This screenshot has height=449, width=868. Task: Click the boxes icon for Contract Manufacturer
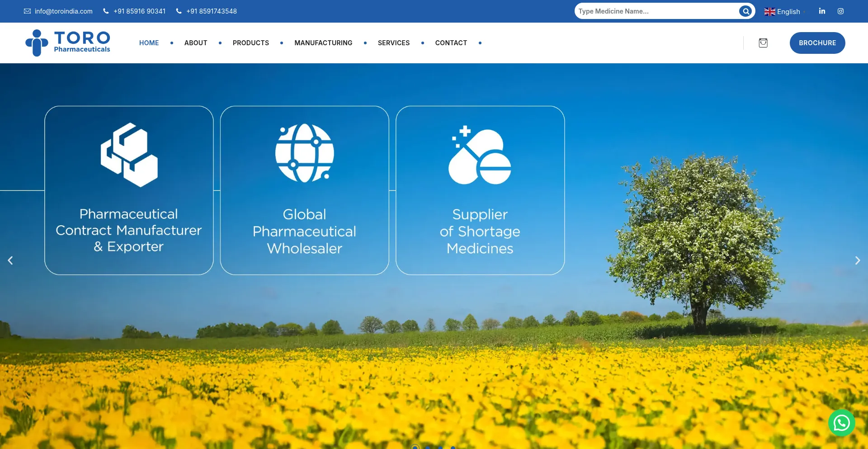(x=129, y=155)
